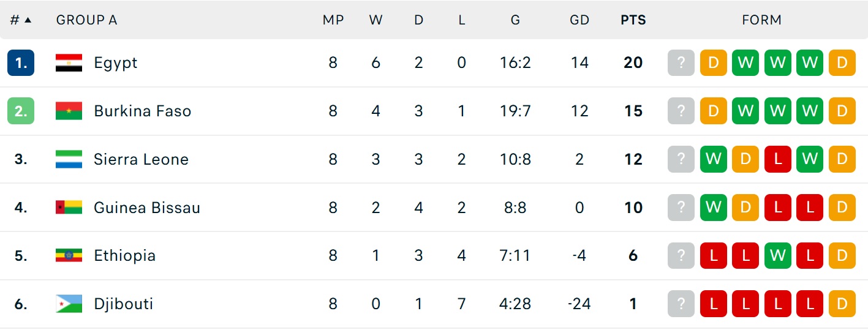Viewport: 868px width, 330px height.
Task: Click the Egypt flag icon
Action: pyautogui.click(x=69, y=62)
